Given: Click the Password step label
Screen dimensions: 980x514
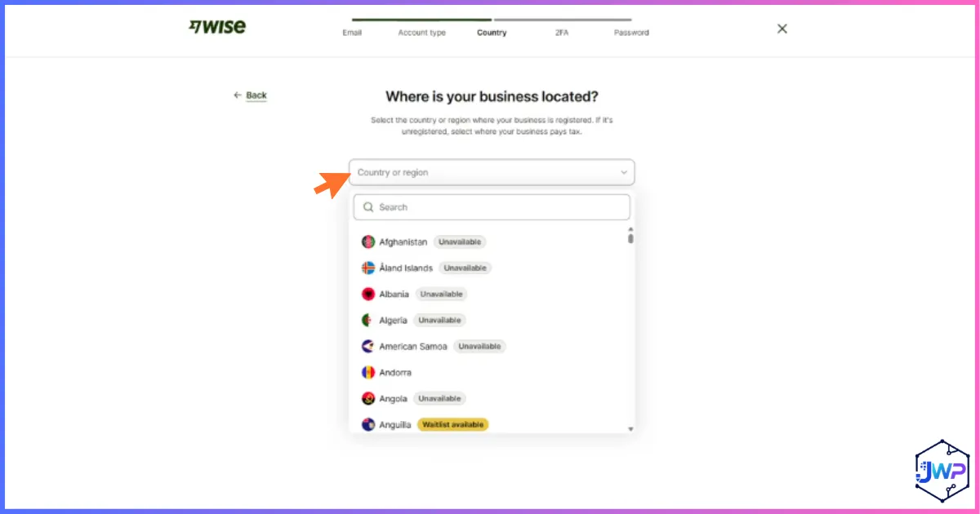Looking at the screenshot, I should tap(631, 33).
